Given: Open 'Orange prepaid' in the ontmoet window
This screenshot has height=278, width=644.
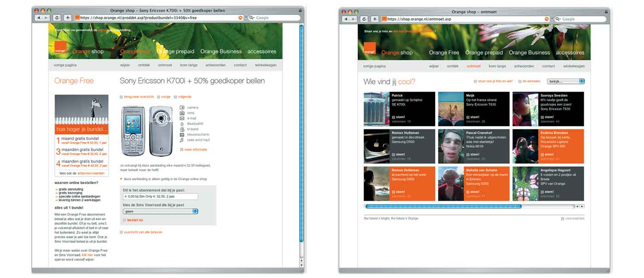Looking at the screenshot, I should (484, 52).
